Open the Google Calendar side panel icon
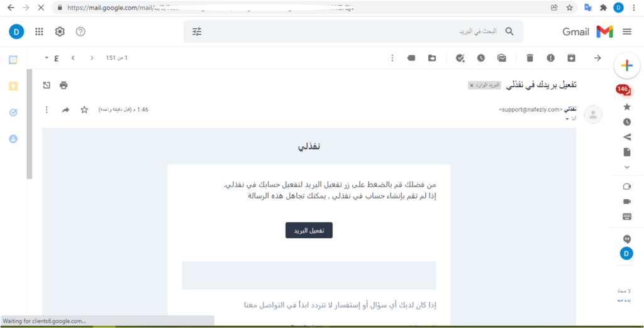The image size is (644, 328). [x=13, y=60]
